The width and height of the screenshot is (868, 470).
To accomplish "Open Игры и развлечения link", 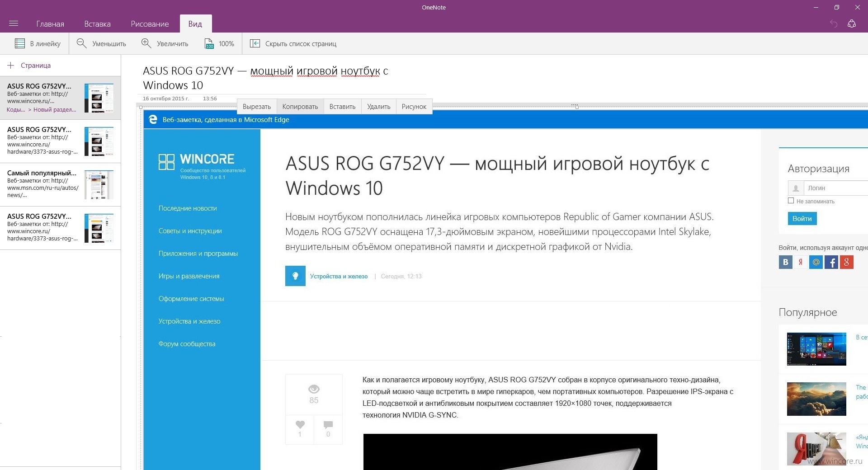I will 189,276.
